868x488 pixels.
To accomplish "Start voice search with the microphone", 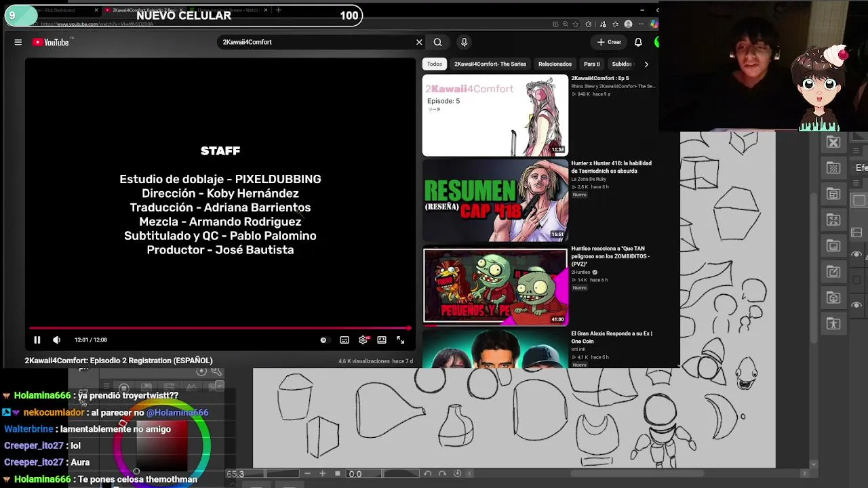I will pyautogui.click(x=464, y=42).
